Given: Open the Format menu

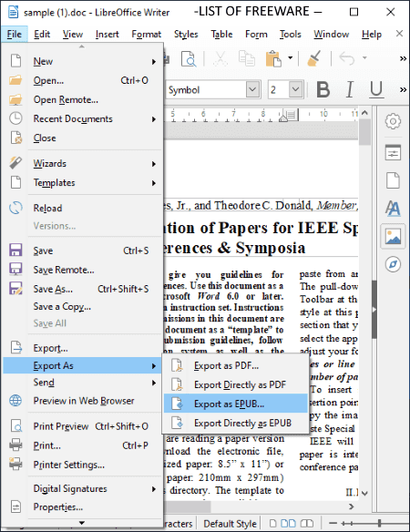Looking at the screenshot, I should (147, 35).
